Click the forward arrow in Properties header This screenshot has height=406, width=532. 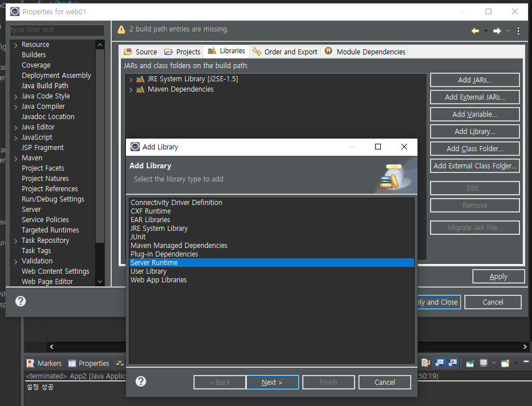(497, 31)
